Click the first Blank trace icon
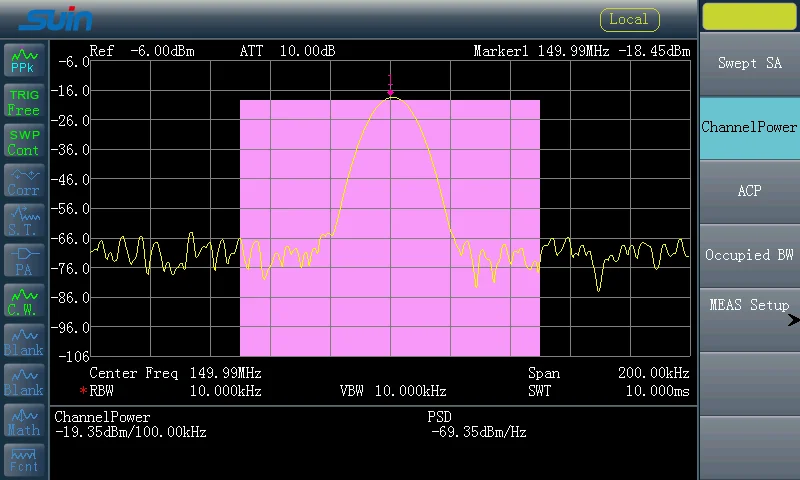 23,342
